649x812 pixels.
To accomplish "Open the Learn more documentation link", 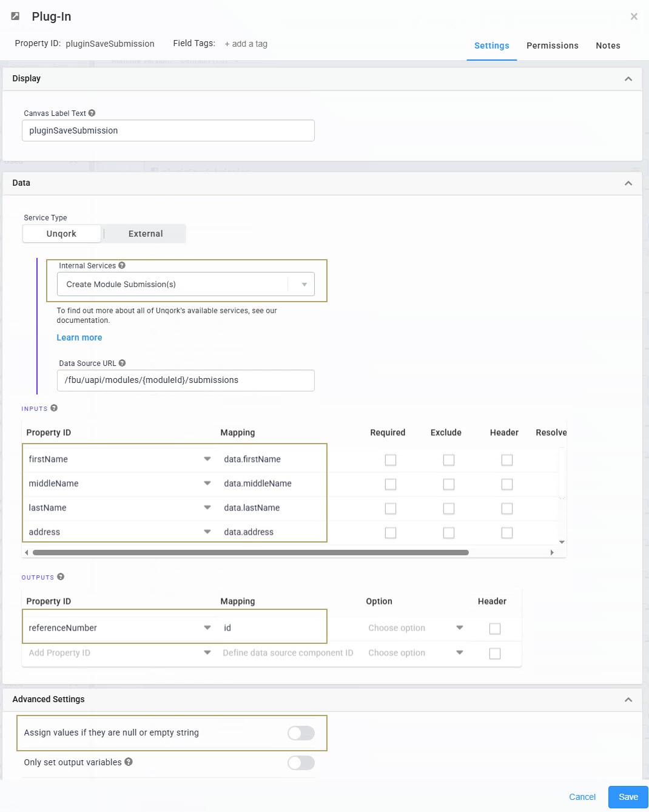I will tap(79, 337).
